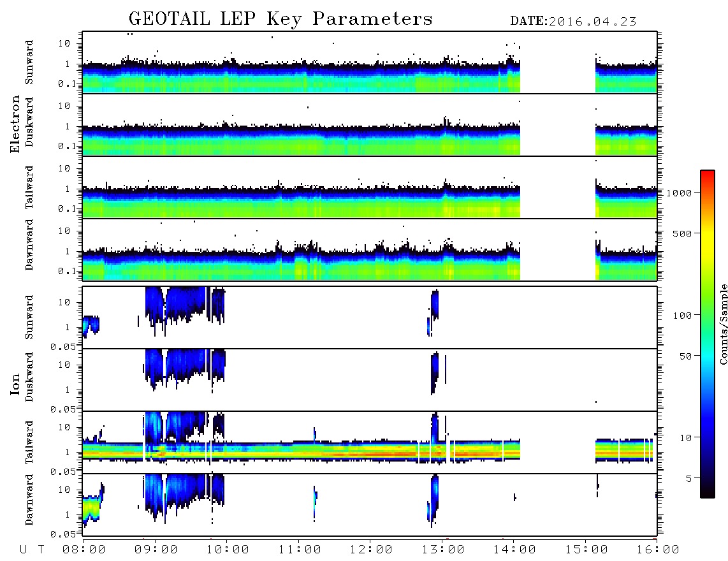The height and width of the screenshot is (561, 728).
Task: Click the GEOTAIL LEP Key Parameters title
Action: (x=280, y=19)
